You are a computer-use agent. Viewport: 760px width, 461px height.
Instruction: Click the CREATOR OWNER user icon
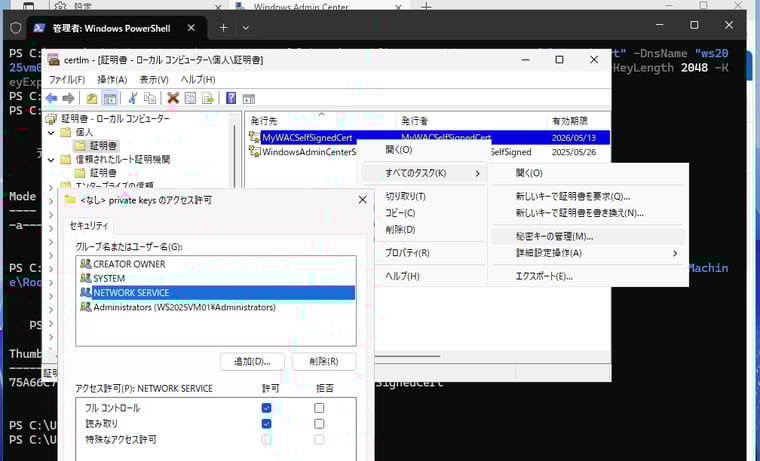pos(86,264)
